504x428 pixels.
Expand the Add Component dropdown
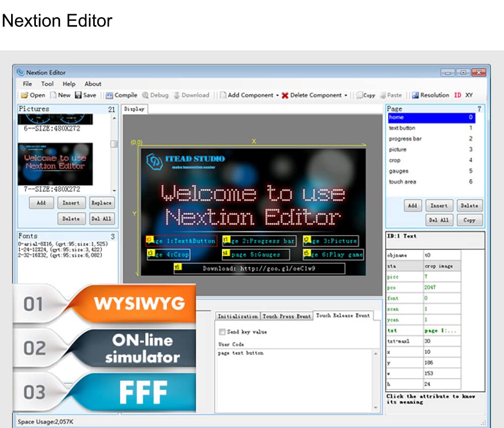pos(277,95)
